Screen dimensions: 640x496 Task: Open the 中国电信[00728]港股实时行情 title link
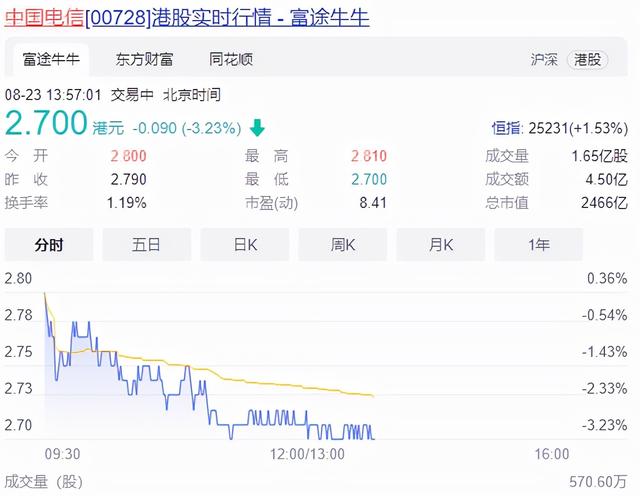(187, 18)
